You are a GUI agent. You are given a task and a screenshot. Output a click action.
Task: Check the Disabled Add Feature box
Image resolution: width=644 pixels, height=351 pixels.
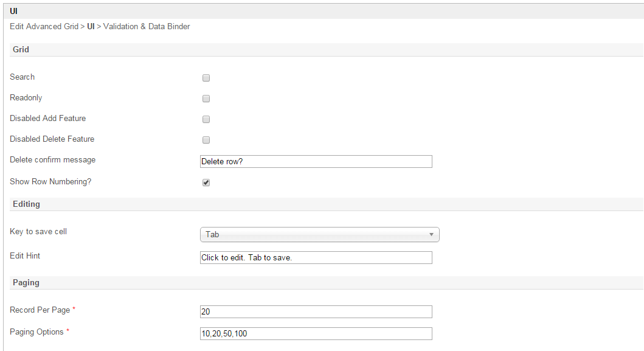coord(206,119)
